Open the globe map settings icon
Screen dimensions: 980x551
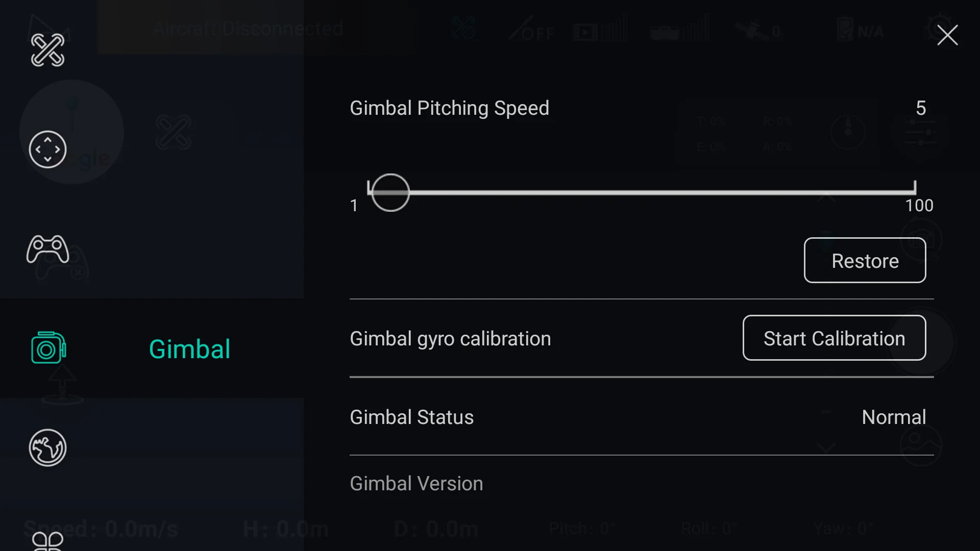pyautogui.click(x=47, y=448)
